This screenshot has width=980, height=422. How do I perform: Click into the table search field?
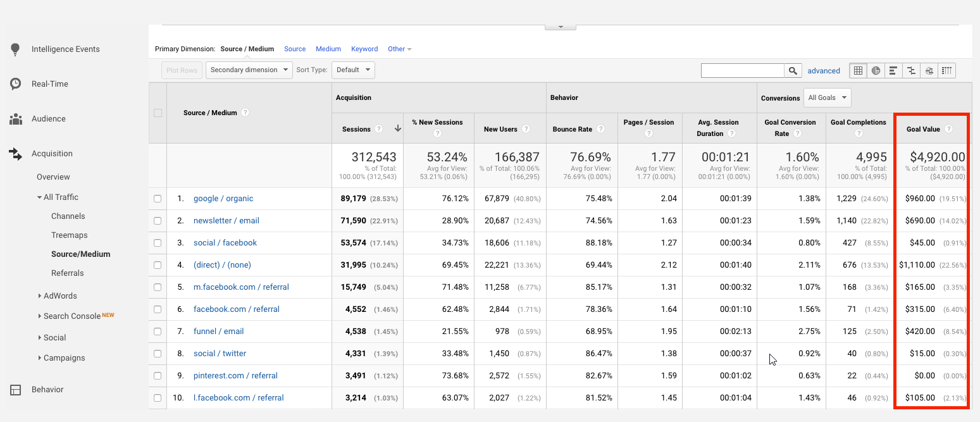point(742,71)
